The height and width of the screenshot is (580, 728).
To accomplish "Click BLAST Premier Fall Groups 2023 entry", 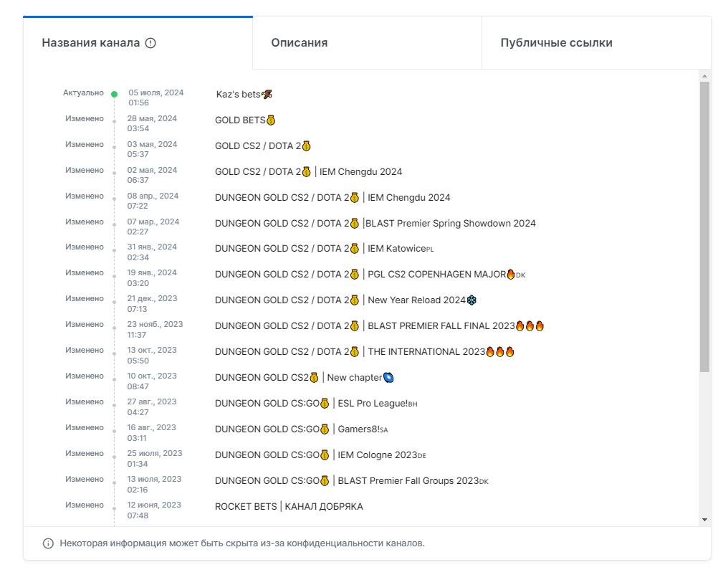I will tap(352, 480).
